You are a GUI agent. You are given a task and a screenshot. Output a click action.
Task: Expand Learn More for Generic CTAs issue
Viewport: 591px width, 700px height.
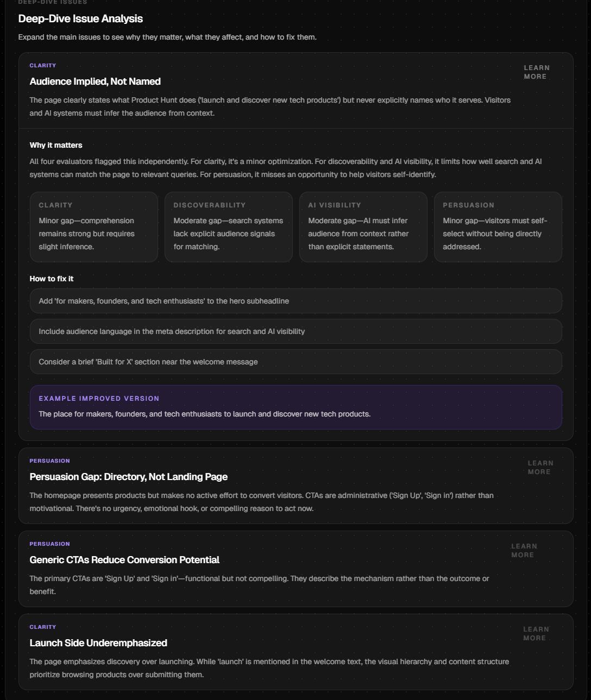coord(524,551)
